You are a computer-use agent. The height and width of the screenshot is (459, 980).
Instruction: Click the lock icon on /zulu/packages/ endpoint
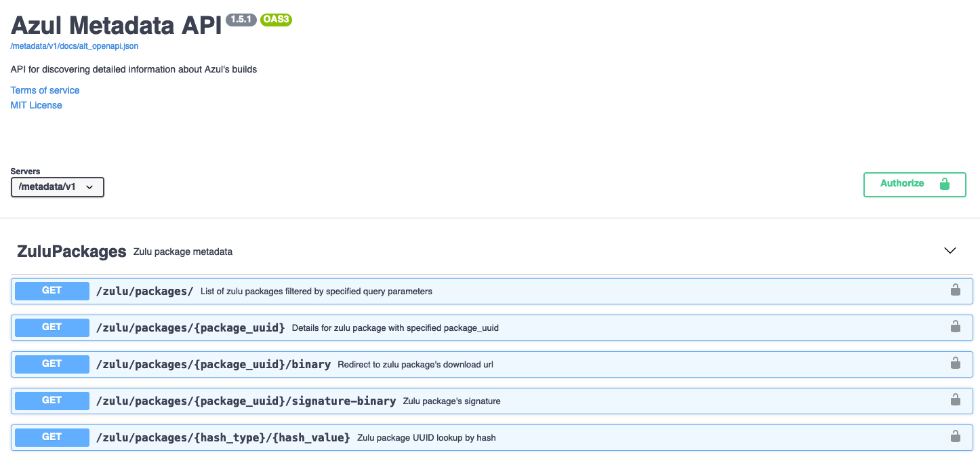click(956, 290)
